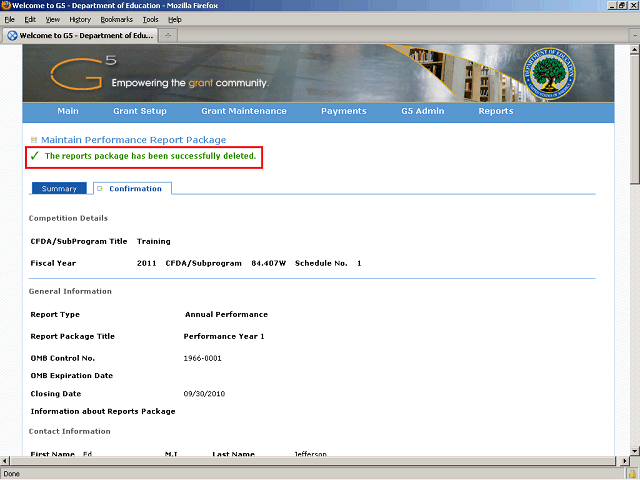Click the vertical scrollbar thumb

634,120
